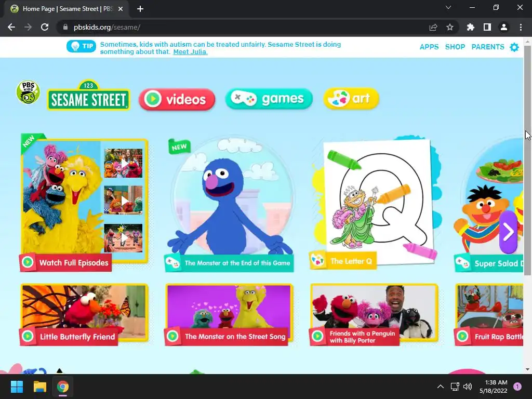Viewport: 532px width, 399px height.
Task: Open the videos section
Action: (x=177, y=99)
